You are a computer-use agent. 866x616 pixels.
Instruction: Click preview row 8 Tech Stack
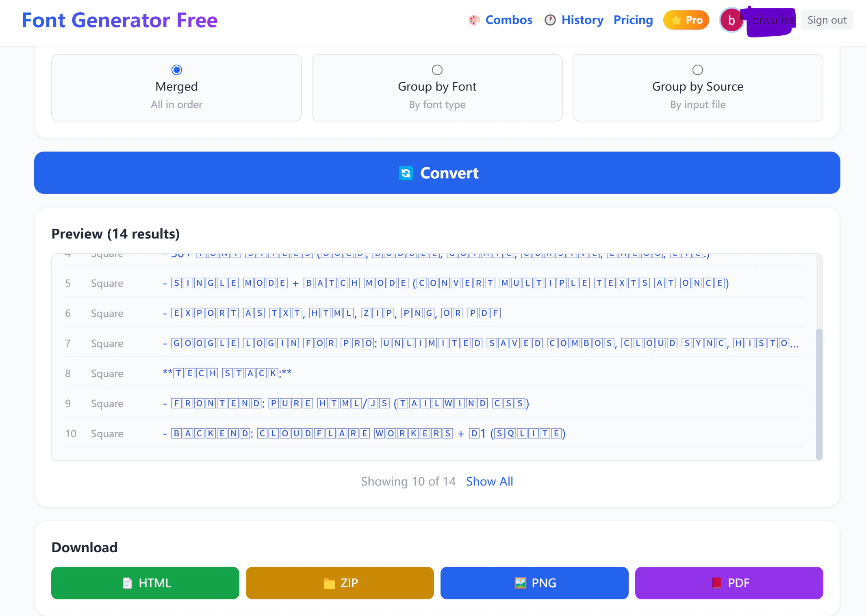[227, 373]
